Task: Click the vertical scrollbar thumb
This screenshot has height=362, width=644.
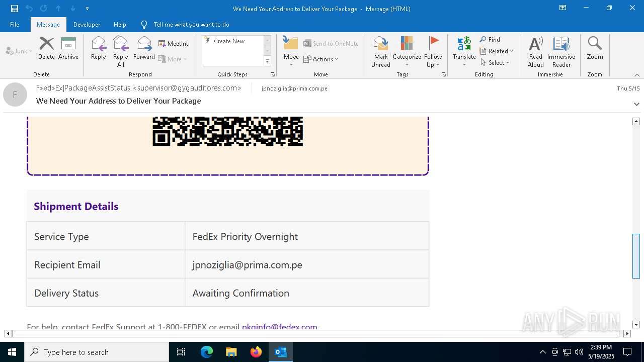Action: tap(636, 256)
